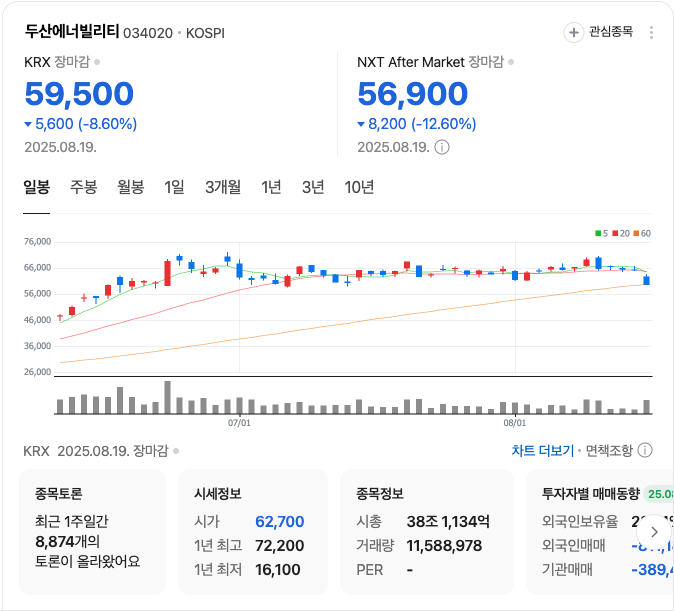Click the NXT price 56,900
Viewport: 674px width, 611px height.
(413, 94)
